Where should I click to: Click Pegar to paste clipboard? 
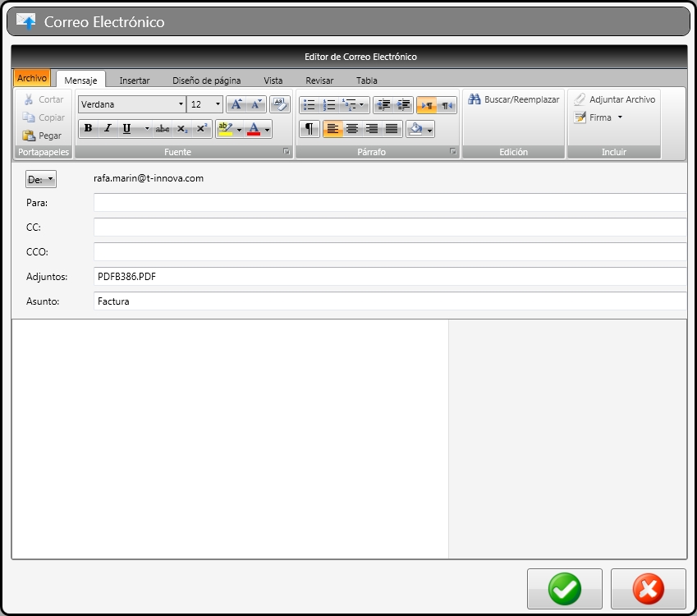[x=42, y=136]
